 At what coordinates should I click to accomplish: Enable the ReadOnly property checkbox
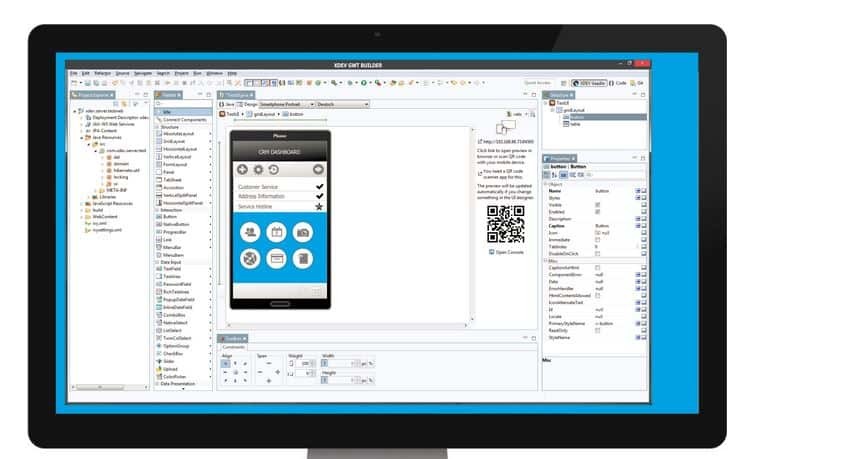coord(598,331)
